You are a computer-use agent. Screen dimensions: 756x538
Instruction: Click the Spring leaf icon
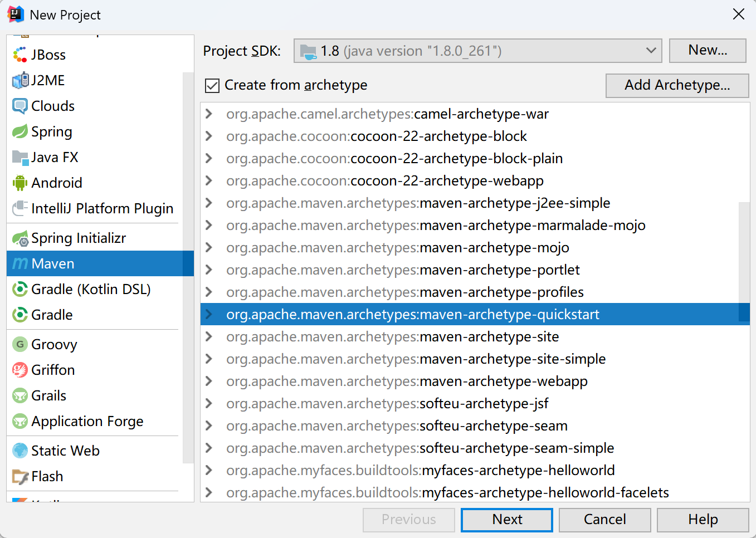(20, 131)
